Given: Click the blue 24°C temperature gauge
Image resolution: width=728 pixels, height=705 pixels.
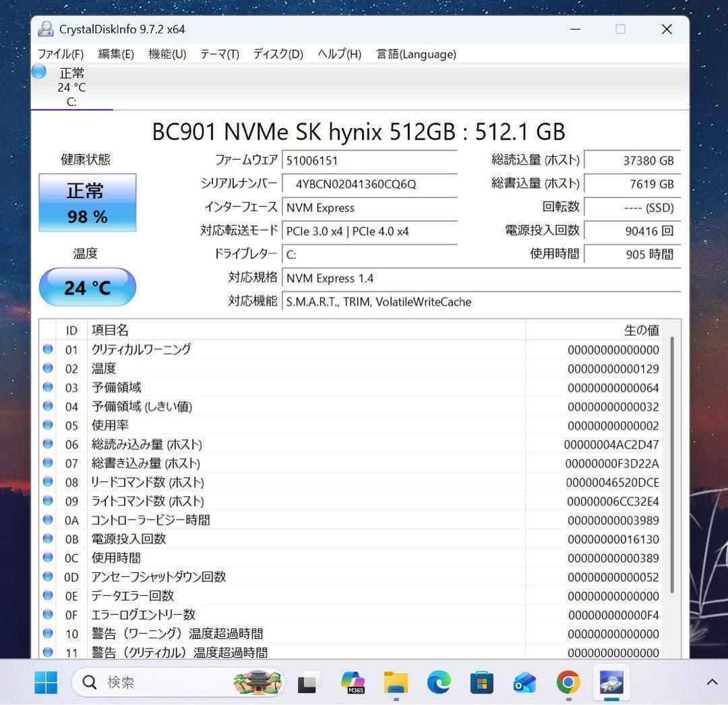Looking at the screenshot, I should coord(88,287).
